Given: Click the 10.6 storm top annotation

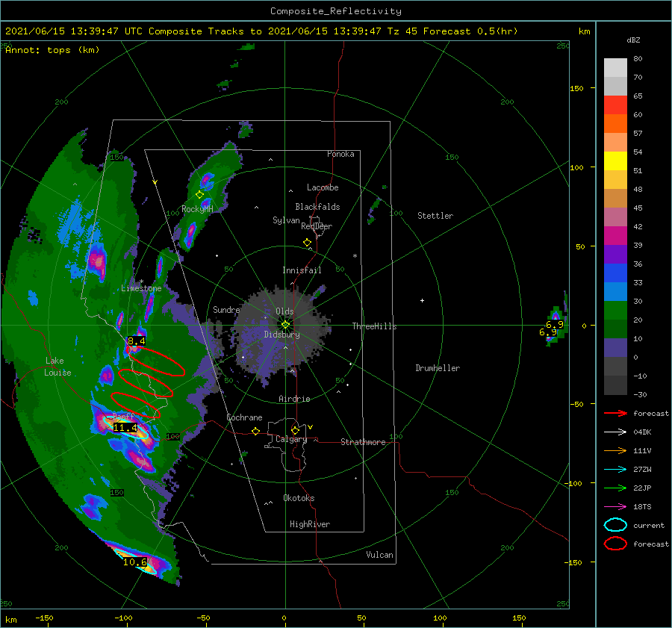Looking at the screenshot, I should (135, 562).
